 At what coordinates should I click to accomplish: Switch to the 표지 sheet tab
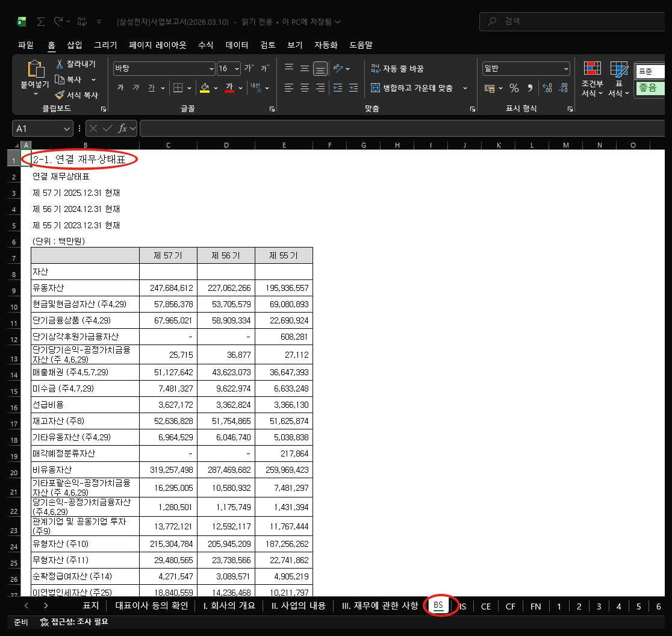(x=91, y=605)
